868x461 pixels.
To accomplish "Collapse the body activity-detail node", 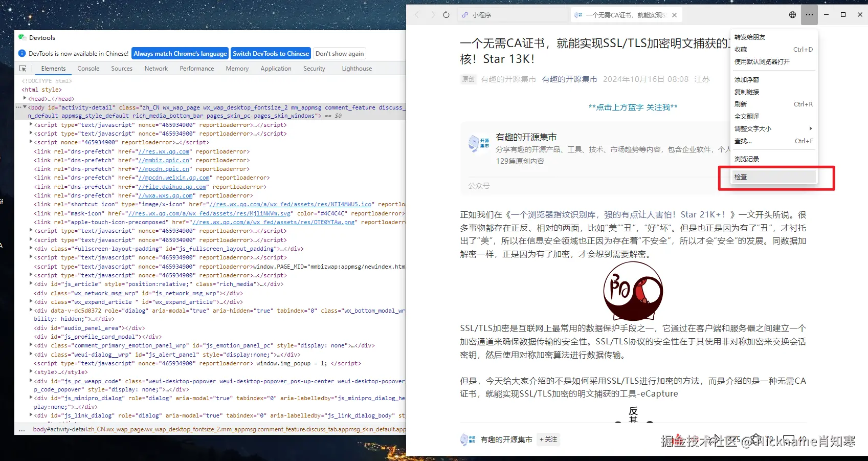I will pos(25,107).
